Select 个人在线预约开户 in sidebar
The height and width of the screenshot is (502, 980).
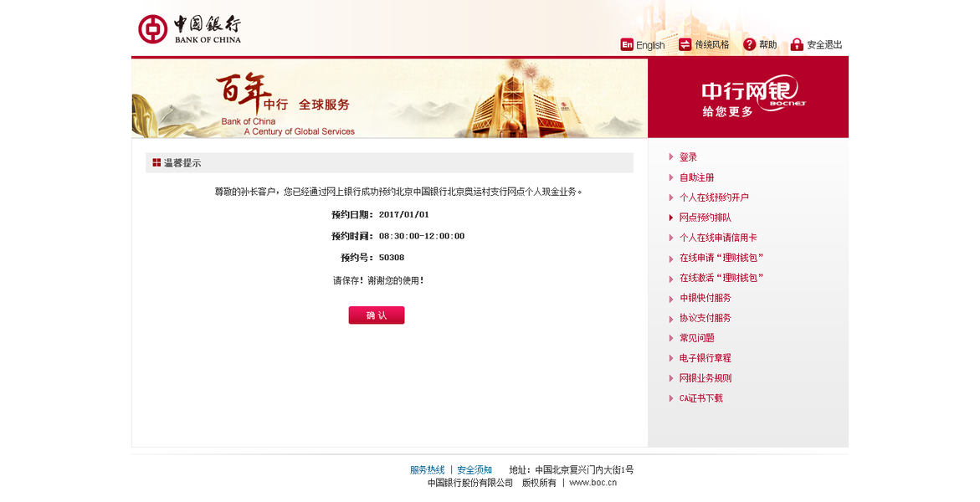[x=714, y=197]
